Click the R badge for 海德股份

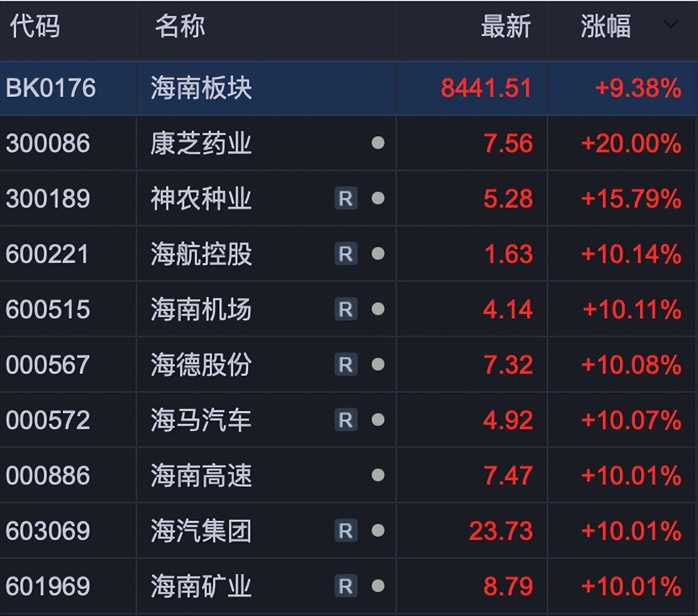(346, 365)
